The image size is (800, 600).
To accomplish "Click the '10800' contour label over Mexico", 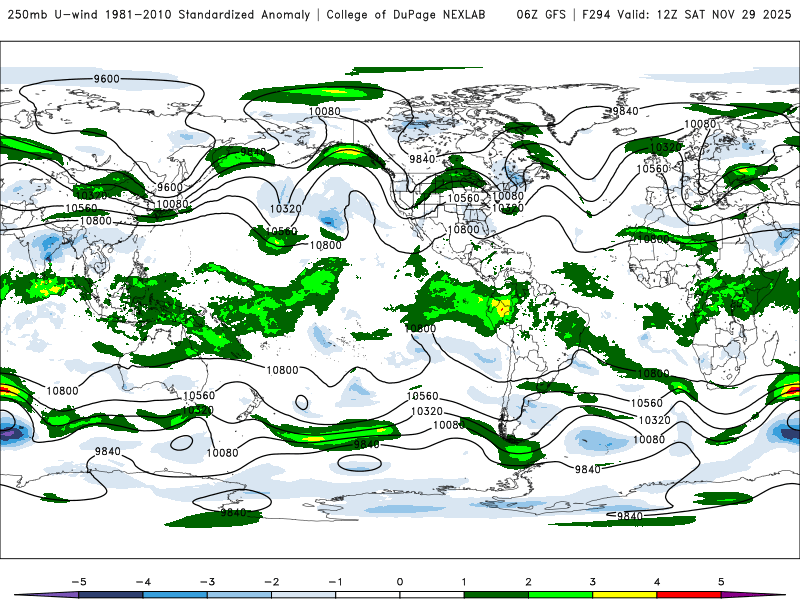I will click(x=463, y=230).
